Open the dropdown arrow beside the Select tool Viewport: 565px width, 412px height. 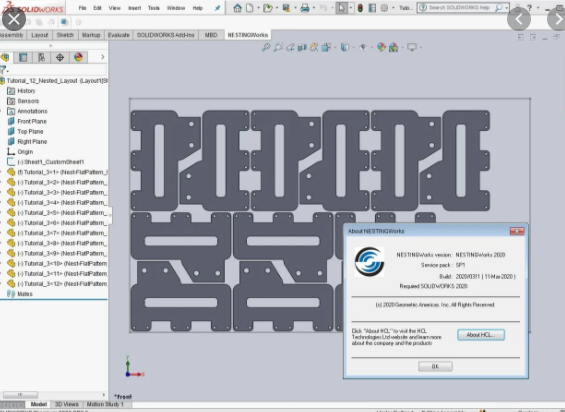(x=351, y=8)
